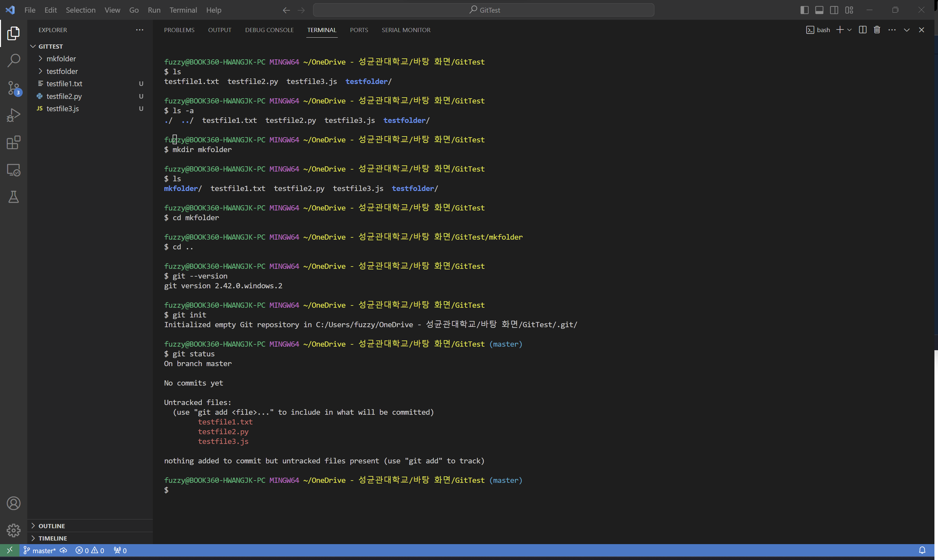Viewport: 938px width, 560px height.
Task: Open terminal panel more actions ellipsis
Action: click(x=892, y=30)
